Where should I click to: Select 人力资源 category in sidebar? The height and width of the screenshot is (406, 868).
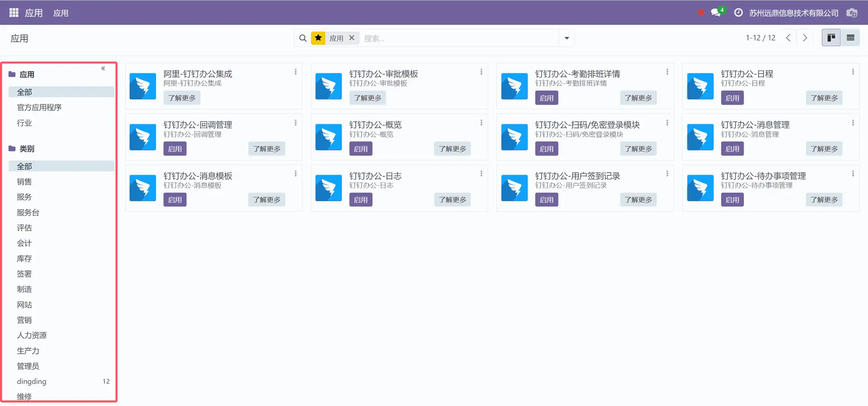tap(32, 335)
